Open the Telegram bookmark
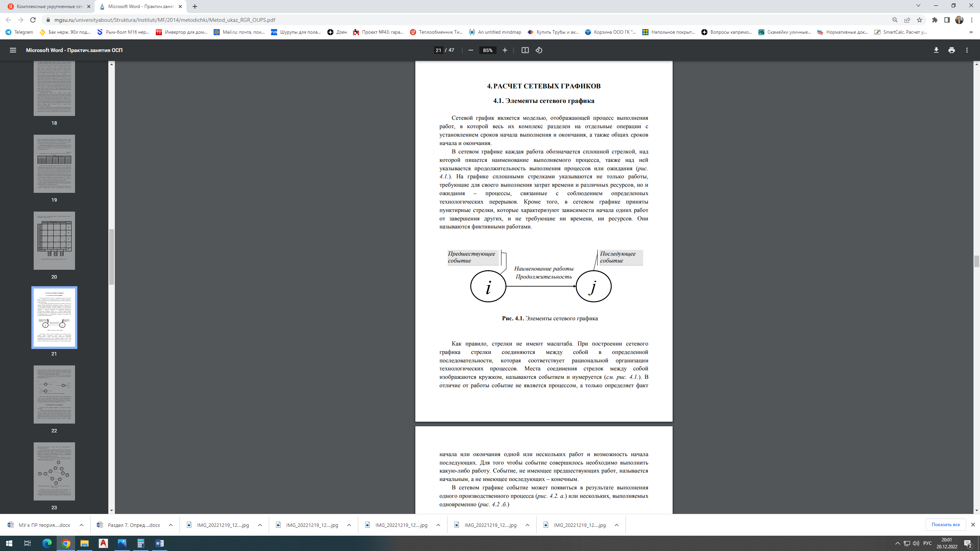The image size is (980, 551). pos(19,32)
